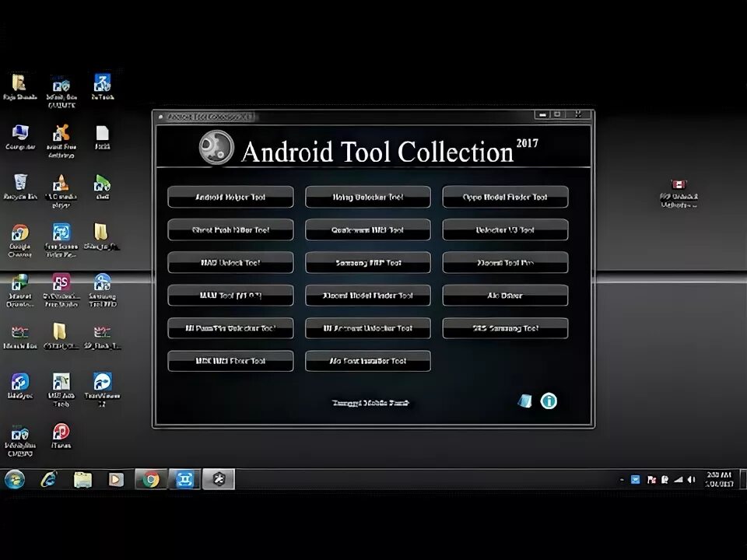Open the Xiaomi Tool Pro button
The width and height of the screenshot is (747, 560).
505,263
